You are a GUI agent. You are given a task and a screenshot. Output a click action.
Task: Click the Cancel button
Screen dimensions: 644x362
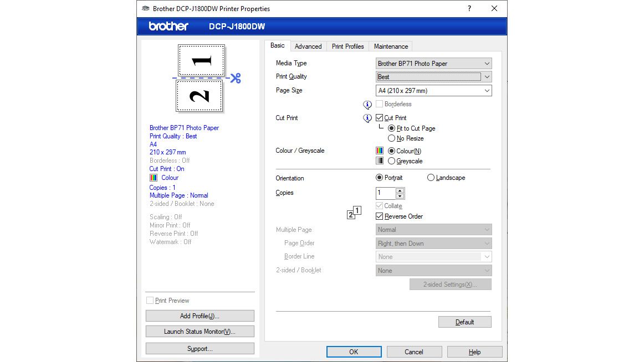(x=414, y=351)
